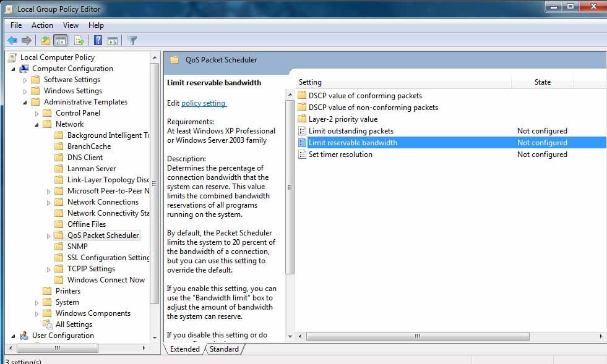Select the DNS Client folder in tree
The image size is (607, 364).
point(85,158)
